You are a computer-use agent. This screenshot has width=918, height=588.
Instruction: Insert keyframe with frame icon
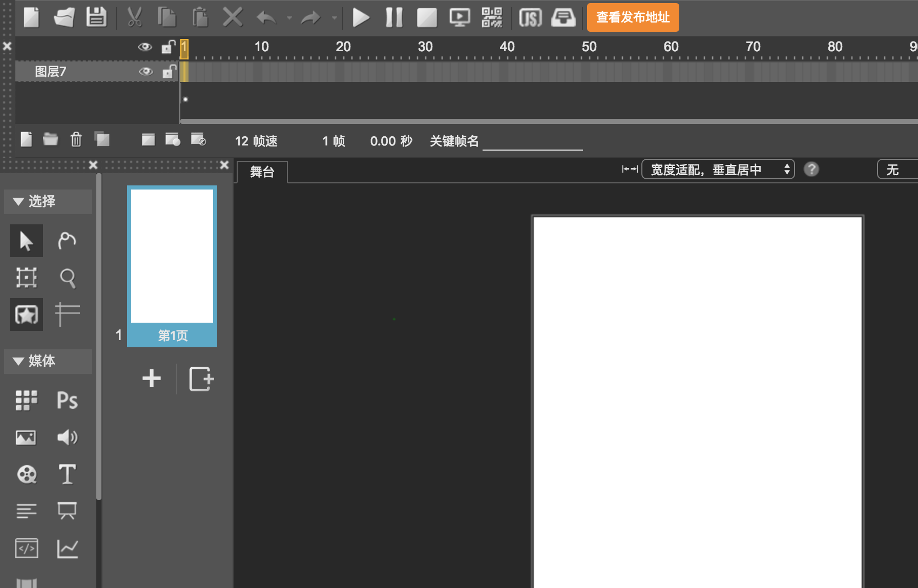coord(148,139)
